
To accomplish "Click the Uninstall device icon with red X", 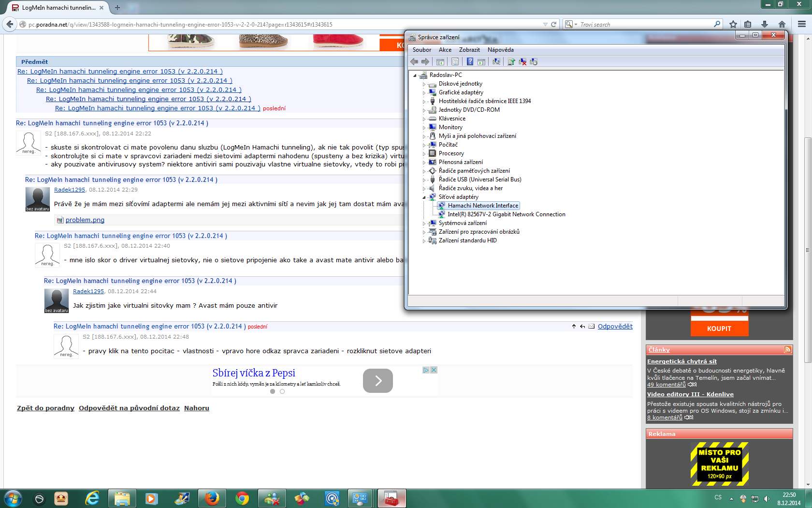I will pyautogui.click(x=522, y=61).
